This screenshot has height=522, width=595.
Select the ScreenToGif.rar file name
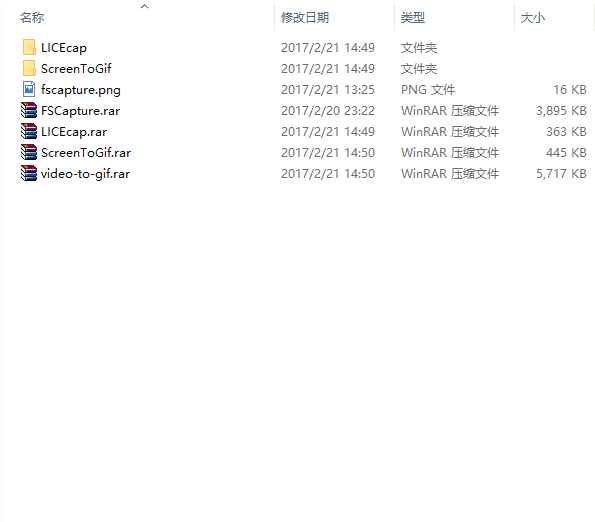[x=86, y=153]
